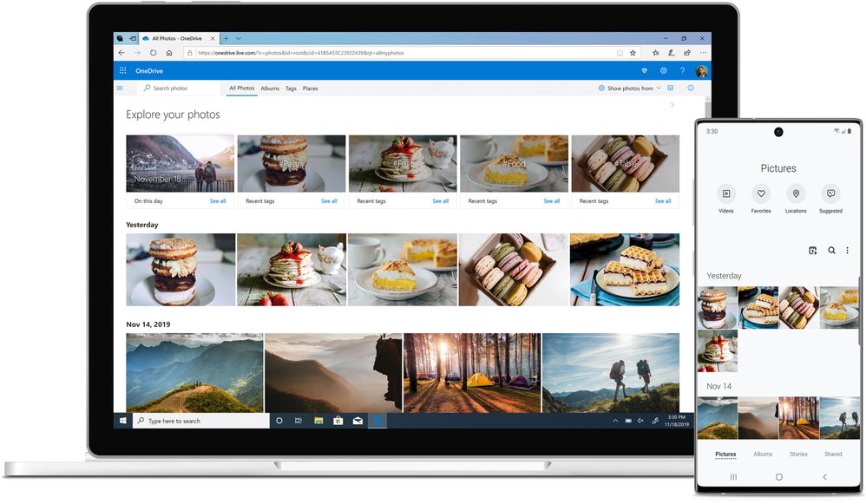
Task: Toggle the details info pane icon
Action: 691,88
